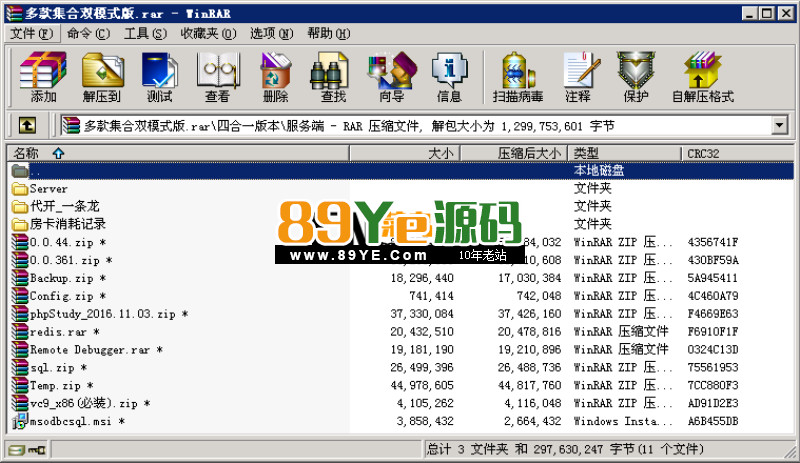Click the window resize grip corner

coord(790,452)
